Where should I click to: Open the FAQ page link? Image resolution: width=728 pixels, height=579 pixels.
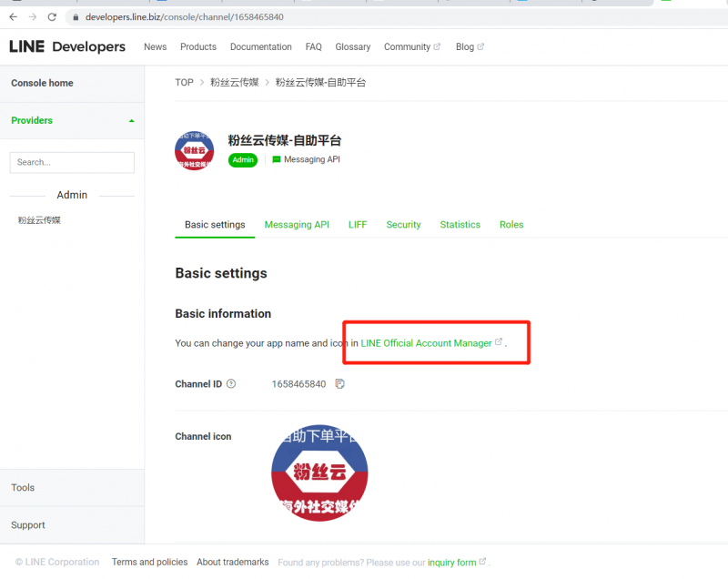[x=313, y=47]
